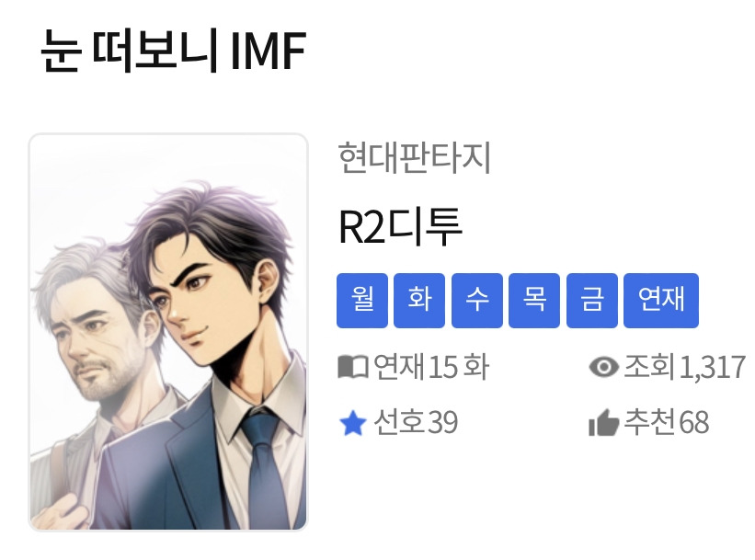This screenshot has height=560, width=755.
Task: Select the 월 (Monday) schedule badge
Action: point(362,301)
